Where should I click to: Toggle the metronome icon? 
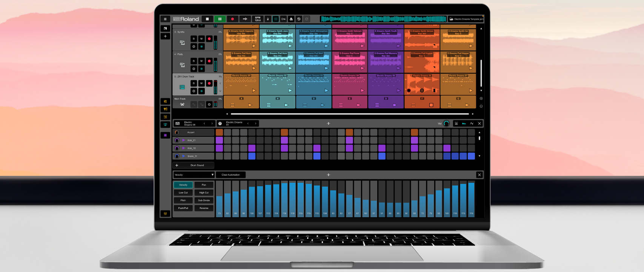(x=268, y=19)
